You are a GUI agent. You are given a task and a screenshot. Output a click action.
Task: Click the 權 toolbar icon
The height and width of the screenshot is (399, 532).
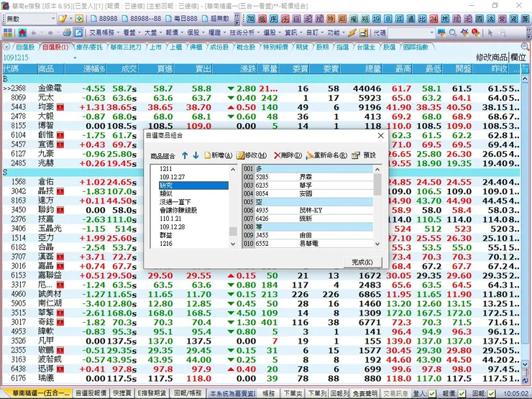[x=354, y=19]
